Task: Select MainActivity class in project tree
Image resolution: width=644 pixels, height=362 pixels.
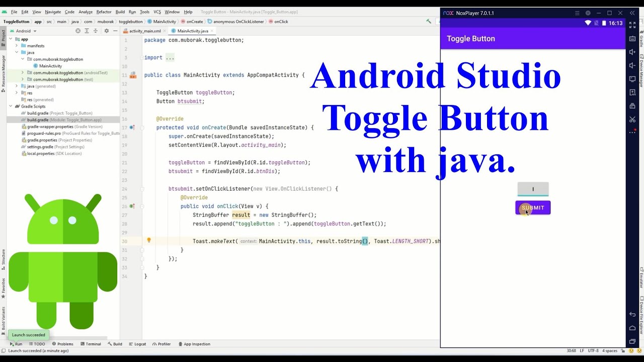Action: pyautogui.click(x=47, y=66)
